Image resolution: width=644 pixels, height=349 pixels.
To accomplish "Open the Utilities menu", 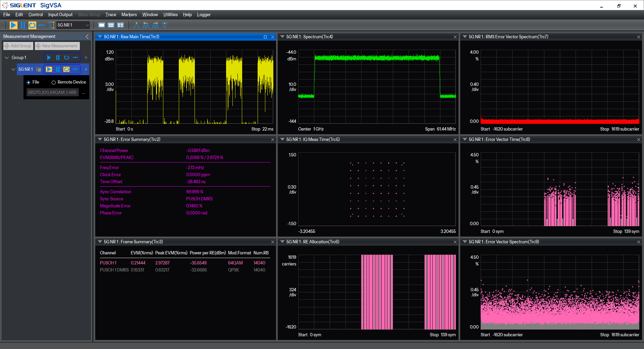I will [x=170, y=15].
